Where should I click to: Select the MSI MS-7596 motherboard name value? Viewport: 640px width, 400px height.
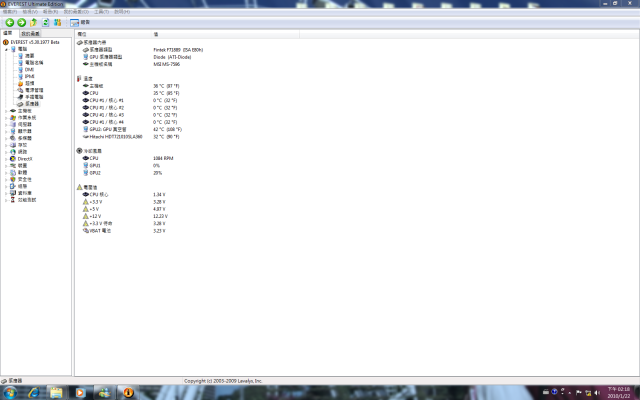click(167, 64)
